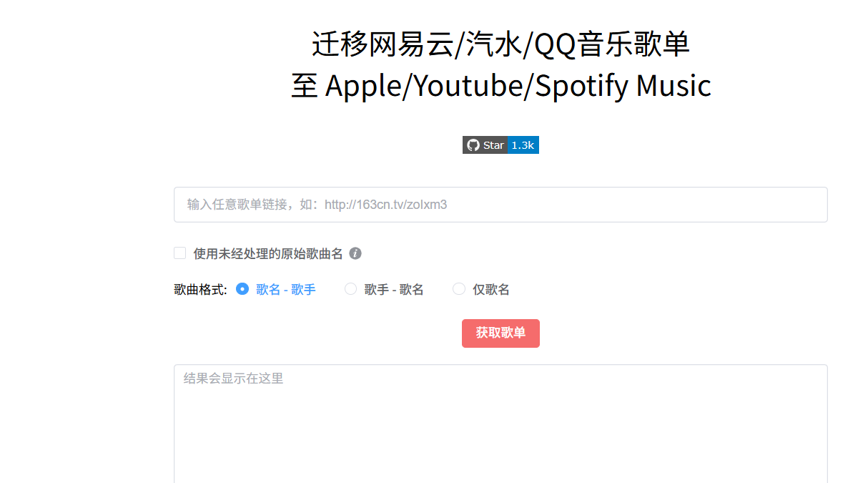Choose the 歌手 - 歌名 radio circle
This screenshot has width=868, height=483.
point(350,289)
